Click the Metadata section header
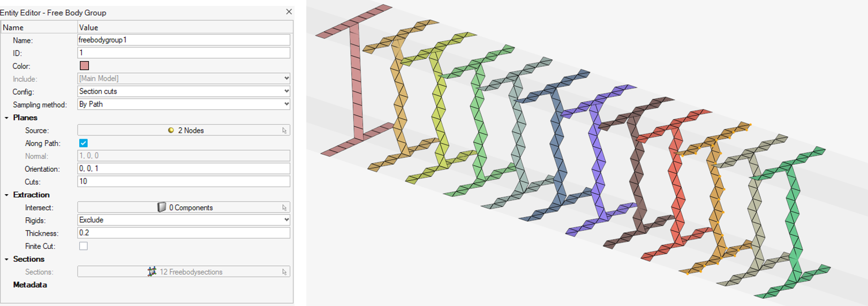Image resolution: width=868 pixels, height=306 pixels. tap(30, 285)
